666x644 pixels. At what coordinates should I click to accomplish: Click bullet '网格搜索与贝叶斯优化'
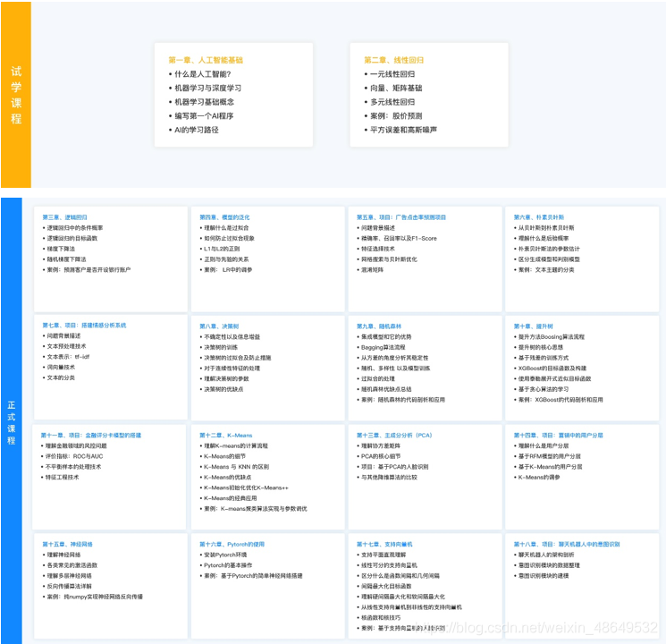[389, 259]
